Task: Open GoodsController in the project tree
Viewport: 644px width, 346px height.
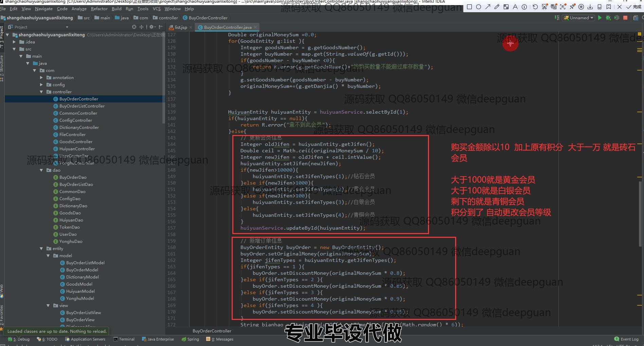Action: (76, 142)
